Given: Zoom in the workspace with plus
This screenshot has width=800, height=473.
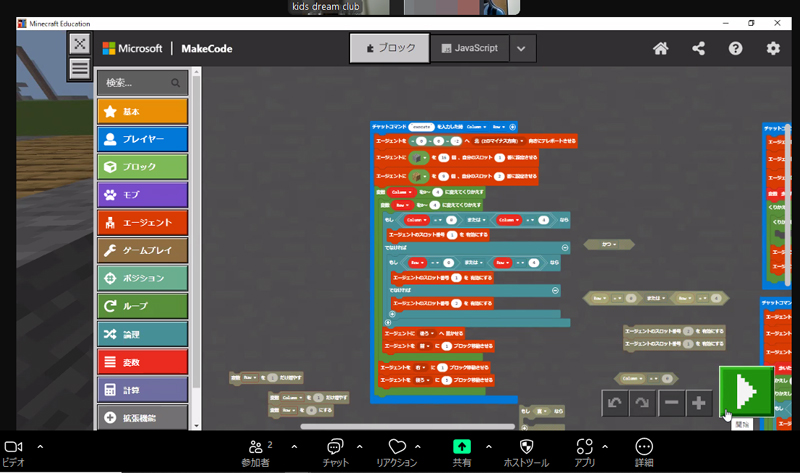Looking at the screenshot, I should [698, 403].
